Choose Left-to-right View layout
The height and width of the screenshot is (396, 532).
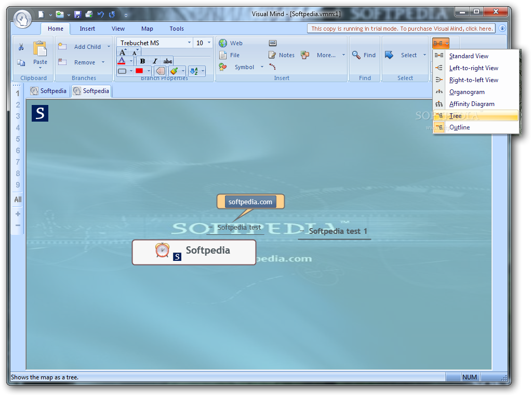tap(476, 68)
